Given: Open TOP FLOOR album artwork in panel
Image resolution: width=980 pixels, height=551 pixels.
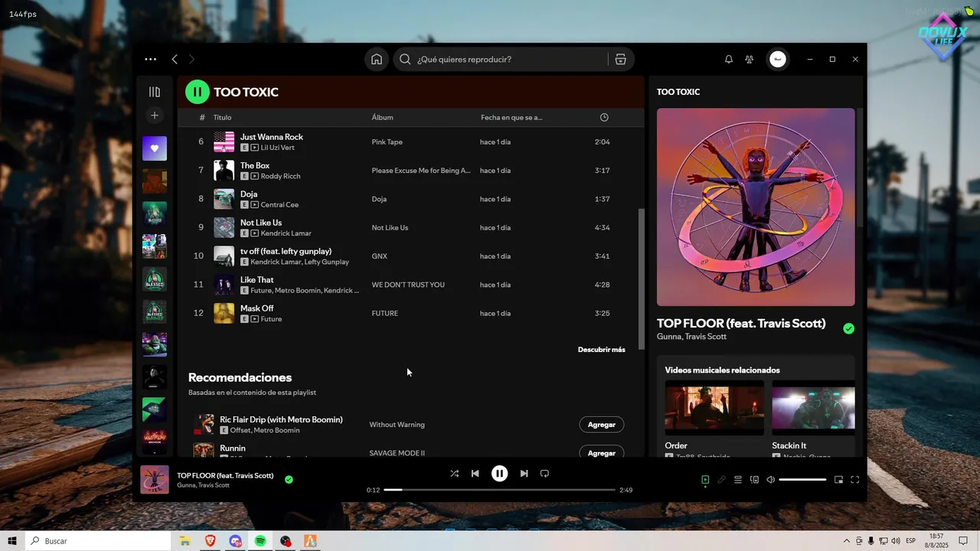Looking at the screenshot, I should click(756, 207).
